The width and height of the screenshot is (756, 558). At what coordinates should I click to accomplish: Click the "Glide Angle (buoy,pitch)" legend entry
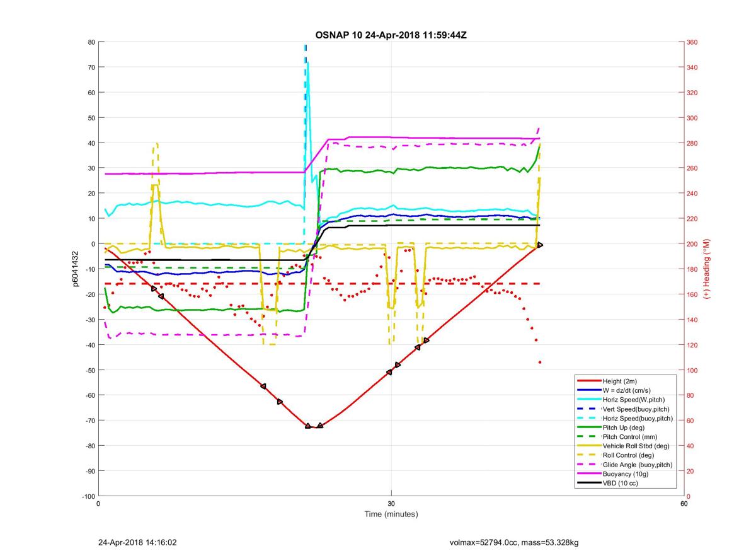pyautogui.click(x=638, y=465)
